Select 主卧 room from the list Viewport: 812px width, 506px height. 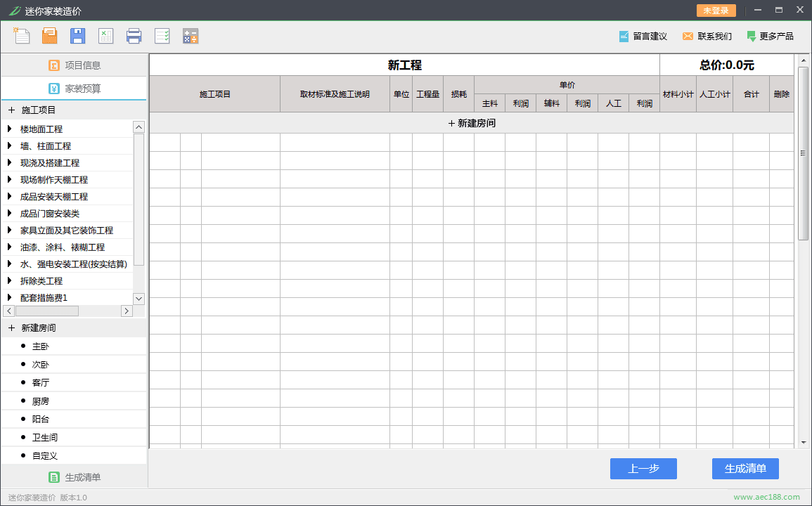[x=41, y=346]
